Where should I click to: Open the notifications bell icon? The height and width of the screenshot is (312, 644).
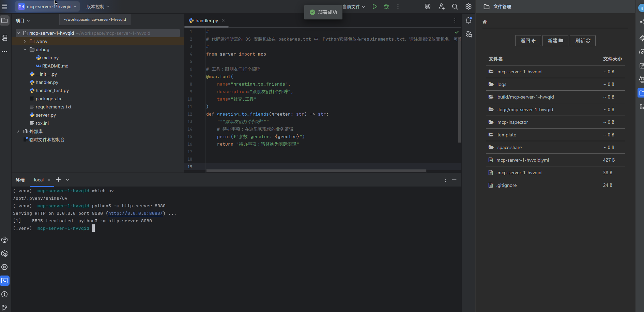(469, 20)
